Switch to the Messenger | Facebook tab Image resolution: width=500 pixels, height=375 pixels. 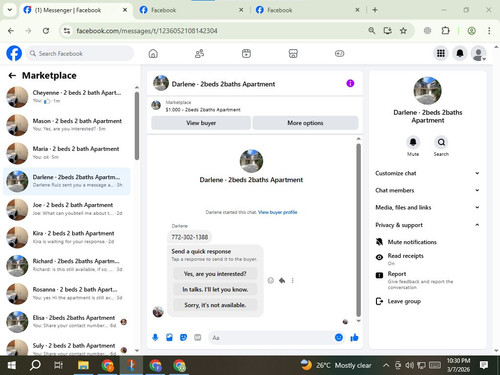point(75,10)
